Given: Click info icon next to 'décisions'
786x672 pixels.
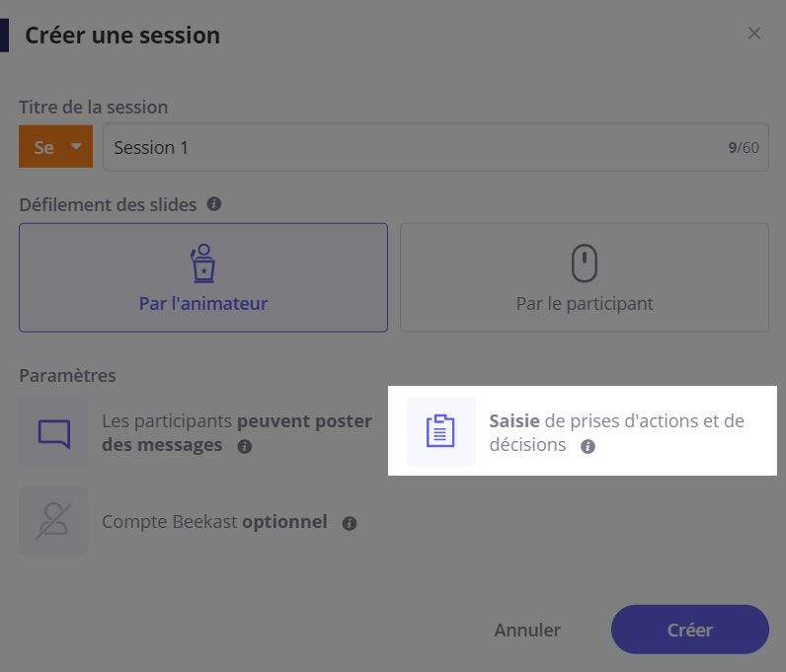Looking at the screenshot, I should [x=588, y=446].
